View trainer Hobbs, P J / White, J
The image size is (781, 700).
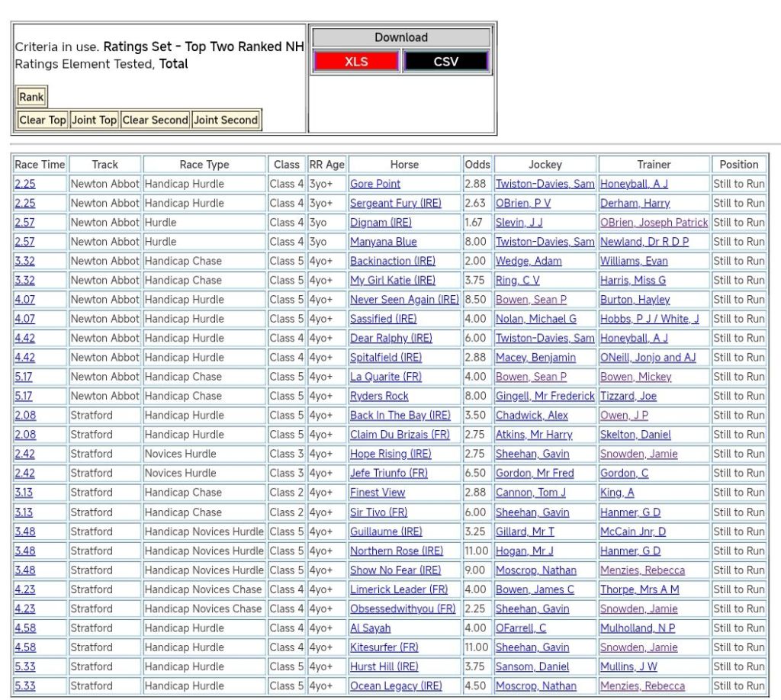(649, 319)
